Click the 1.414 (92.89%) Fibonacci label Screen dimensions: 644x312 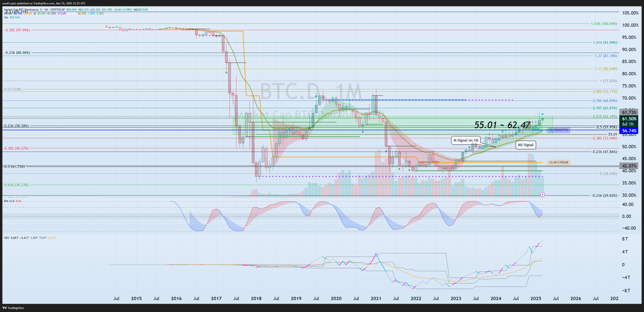[605, 42]
